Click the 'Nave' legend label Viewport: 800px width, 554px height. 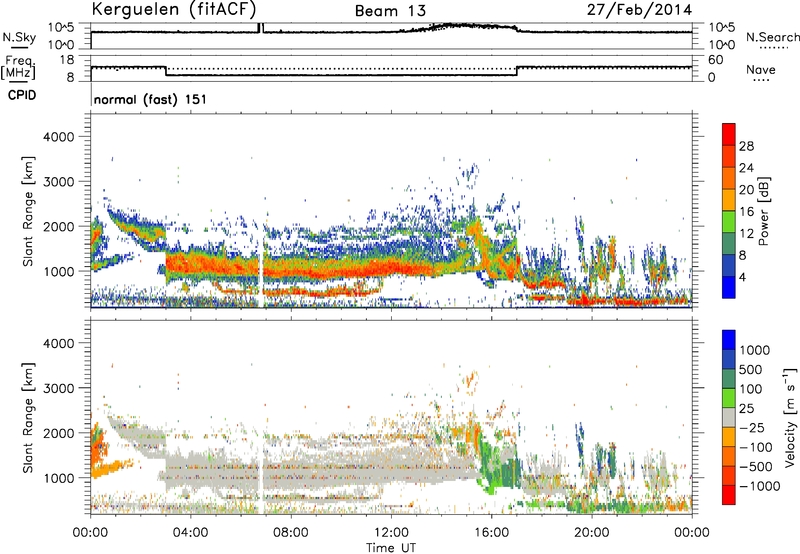coord(761,69)
